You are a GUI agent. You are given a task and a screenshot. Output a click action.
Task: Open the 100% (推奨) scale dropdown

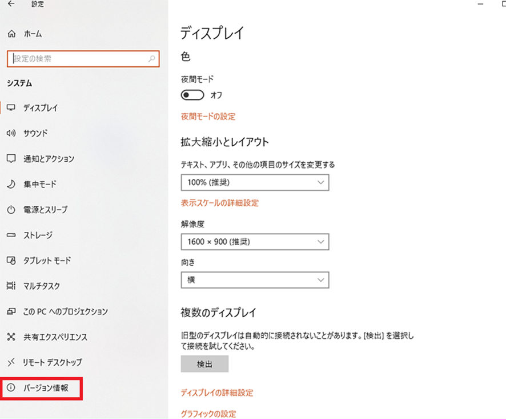click(x=255, y=182)
